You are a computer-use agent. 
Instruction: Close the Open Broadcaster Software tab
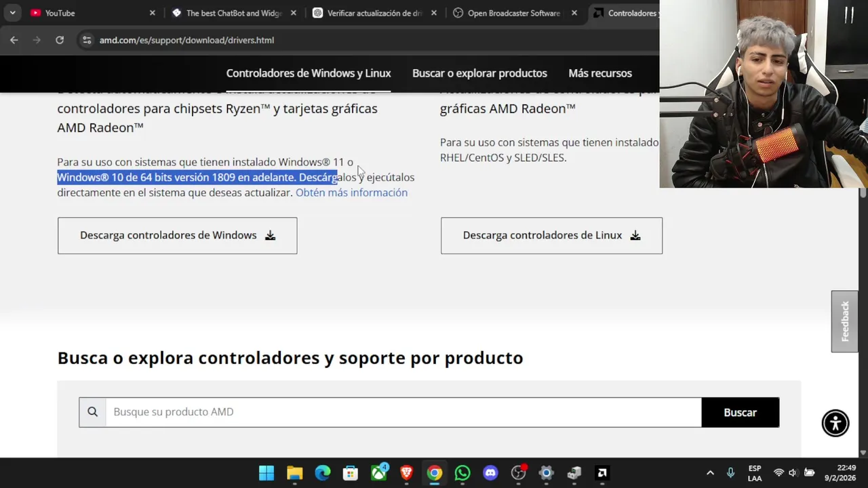coord(574,13)
